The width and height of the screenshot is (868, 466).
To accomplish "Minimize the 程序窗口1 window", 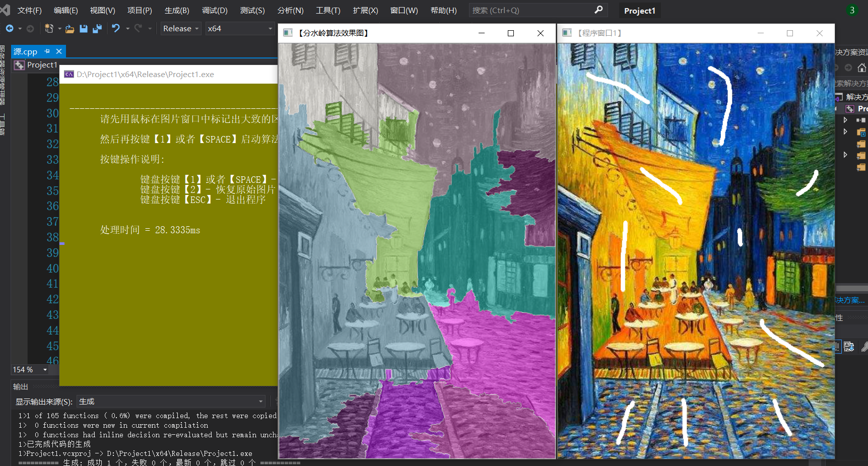I will pos(761,33).
